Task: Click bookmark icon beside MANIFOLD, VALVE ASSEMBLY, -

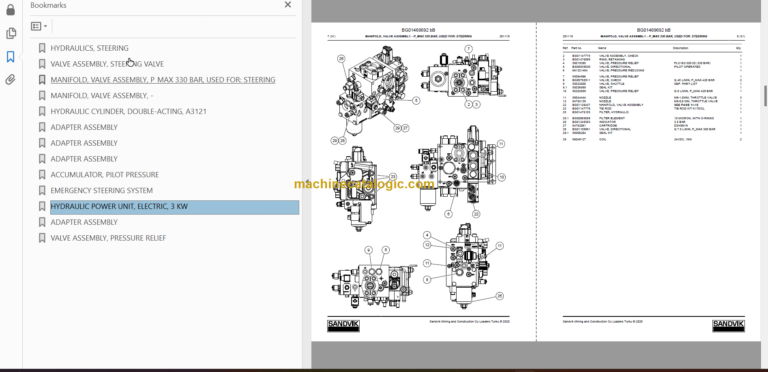Action: (x=42, y=95)
